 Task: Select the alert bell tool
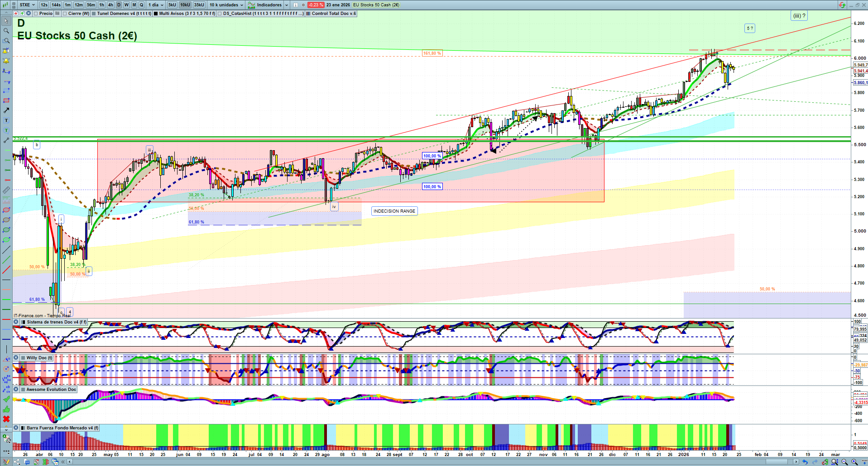(x=6, y=61)
